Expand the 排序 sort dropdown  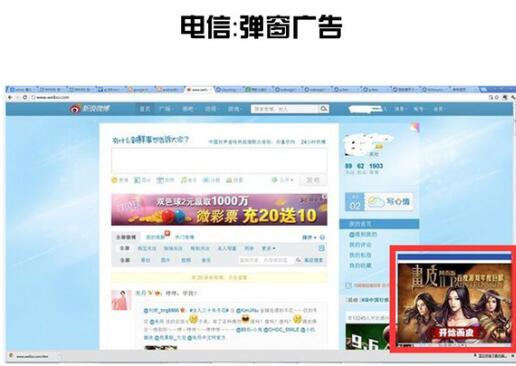tap(309, 237)
